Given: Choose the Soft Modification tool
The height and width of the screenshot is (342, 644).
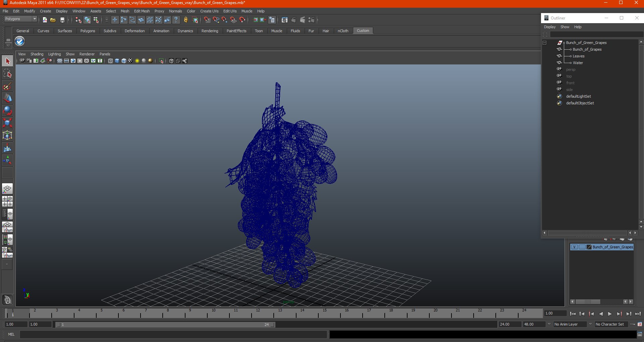Looking at the screenshot, I should 7,148.
